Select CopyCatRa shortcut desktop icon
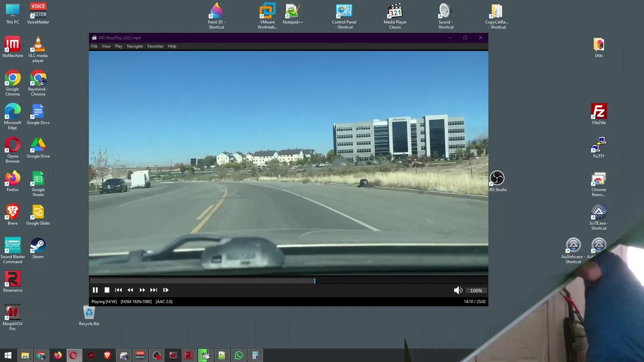 point(497,16)
